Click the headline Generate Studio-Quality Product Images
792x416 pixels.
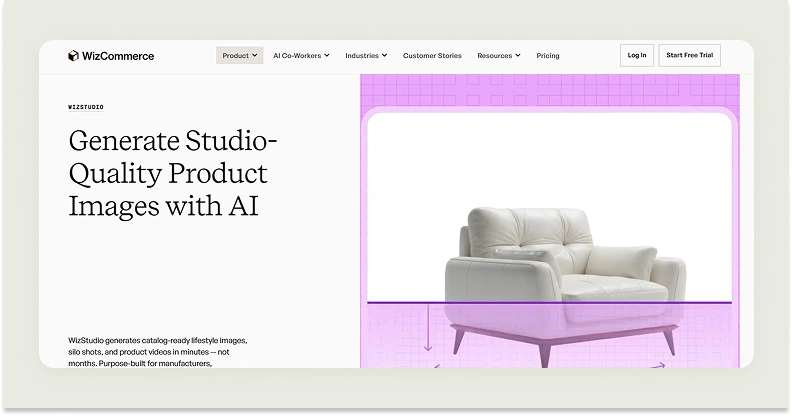pos(173,173)
